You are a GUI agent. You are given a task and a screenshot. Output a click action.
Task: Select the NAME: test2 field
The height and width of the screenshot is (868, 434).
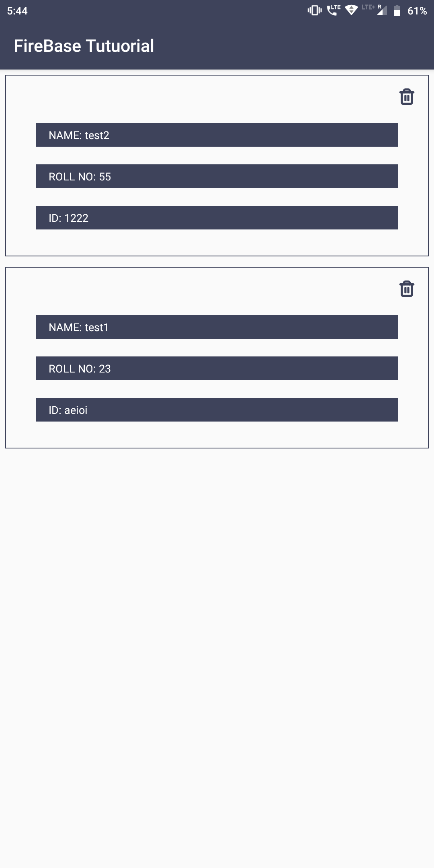click(217, 135)
